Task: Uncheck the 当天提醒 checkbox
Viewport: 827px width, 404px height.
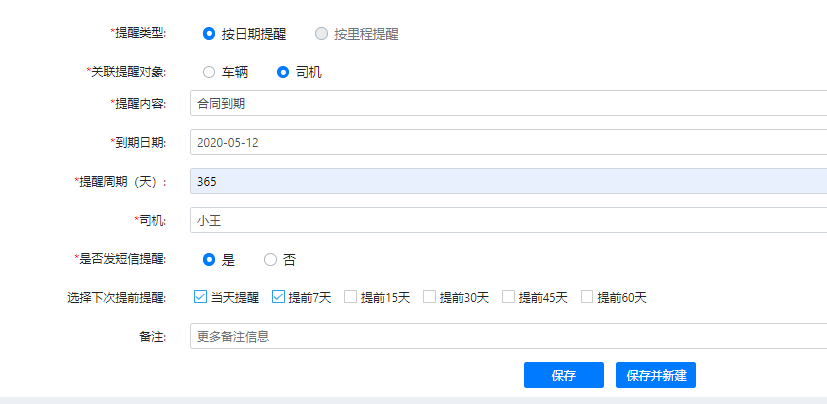Action: pyautogui.click(x=200, y=297)
